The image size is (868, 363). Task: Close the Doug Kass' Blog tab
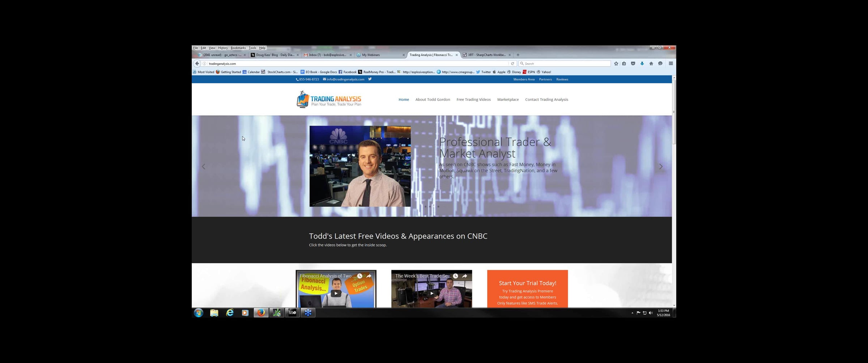pyautogui.click(x=298, y=55)
